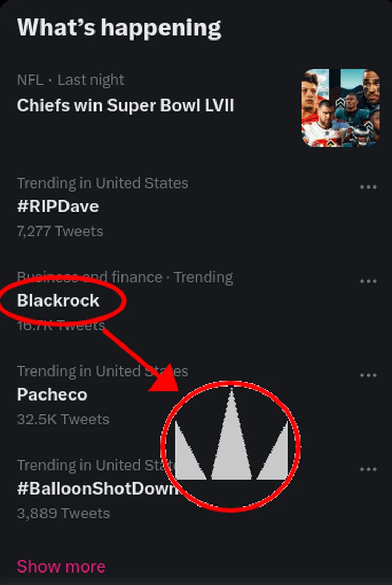
Task: Click the What's happening heading
Action: pyautogui.click(x=119, y=27)
